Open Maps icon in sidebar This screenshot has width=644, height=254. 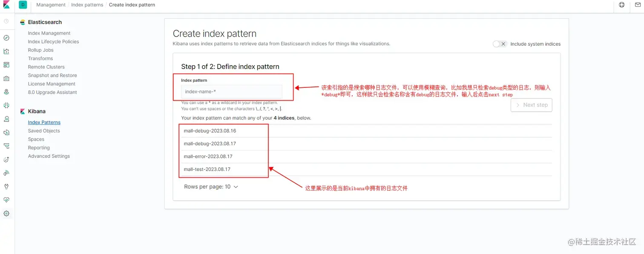pyautogui.click(x=6, y=92)
